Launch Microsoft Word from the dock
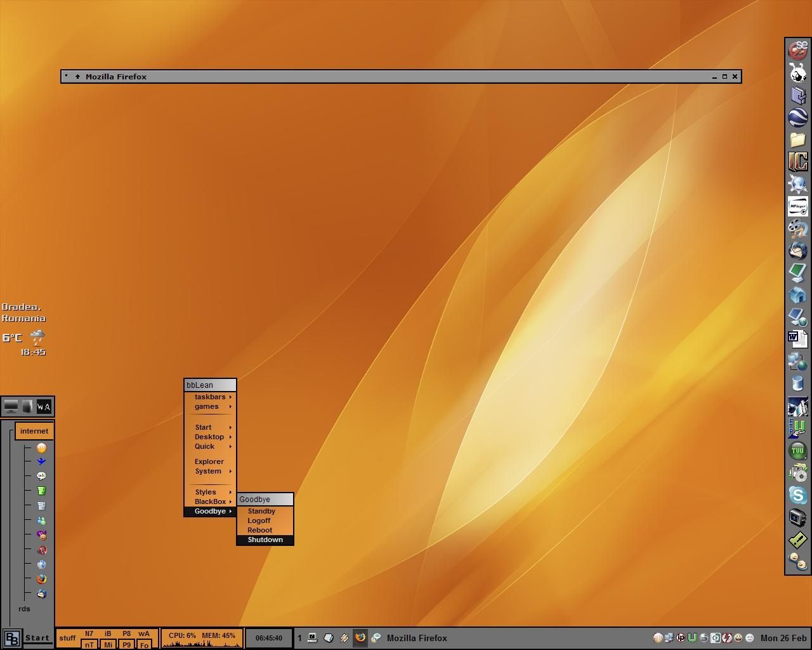This screenshot has height=650, width=812. click(x=797, y=340)
